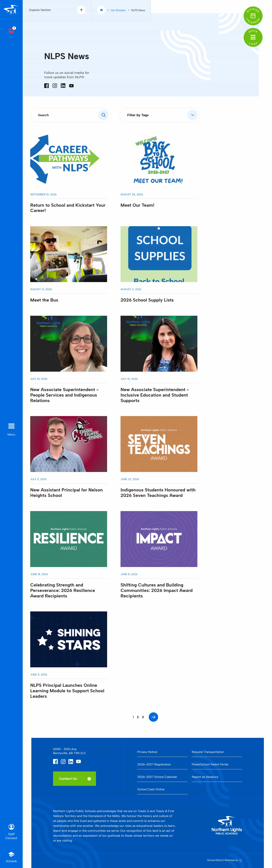The width and height of the screenshot is (272, 868).
Task: Open the Meet the Bus photo thumbnail
Action: pos(69,254)
